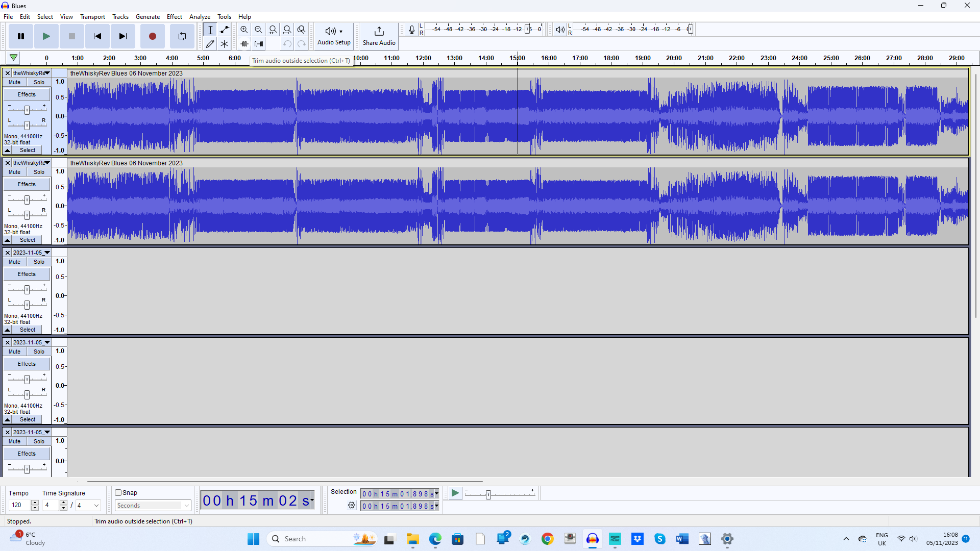Select the Draw pencil tool
Screen dimensions: 980x551
click(210, 44)
